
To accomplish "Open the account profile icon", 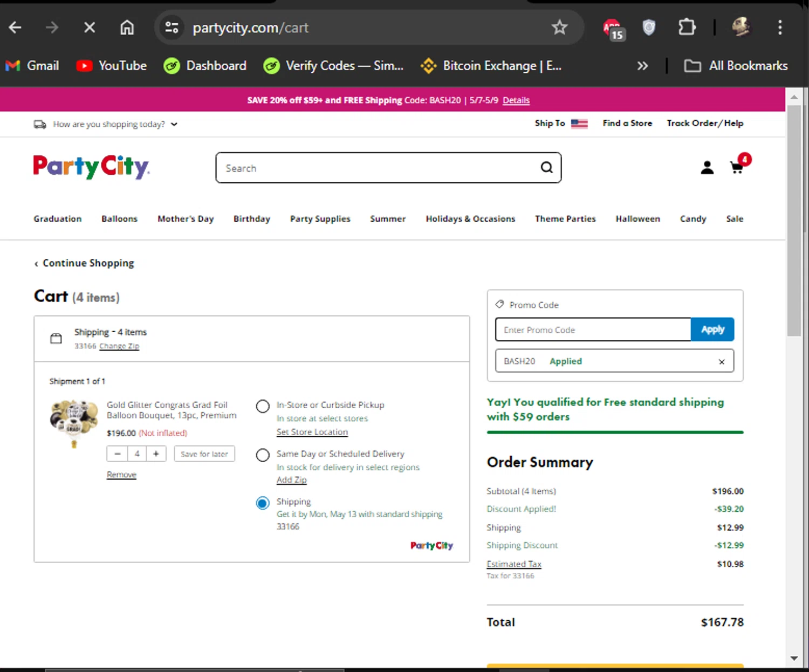I will [x=707, y=168].
